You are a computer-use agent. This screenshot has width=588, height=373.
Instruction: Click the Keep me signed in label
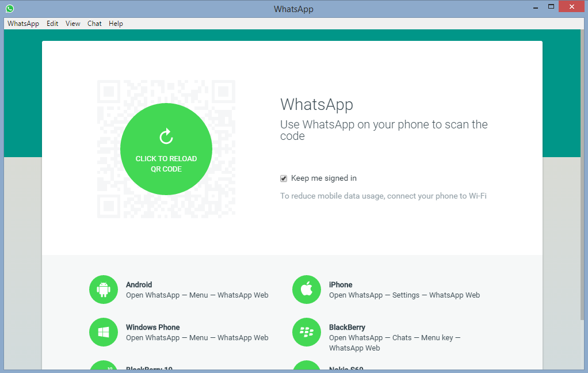pyautogui.click(x=323, y=178)
